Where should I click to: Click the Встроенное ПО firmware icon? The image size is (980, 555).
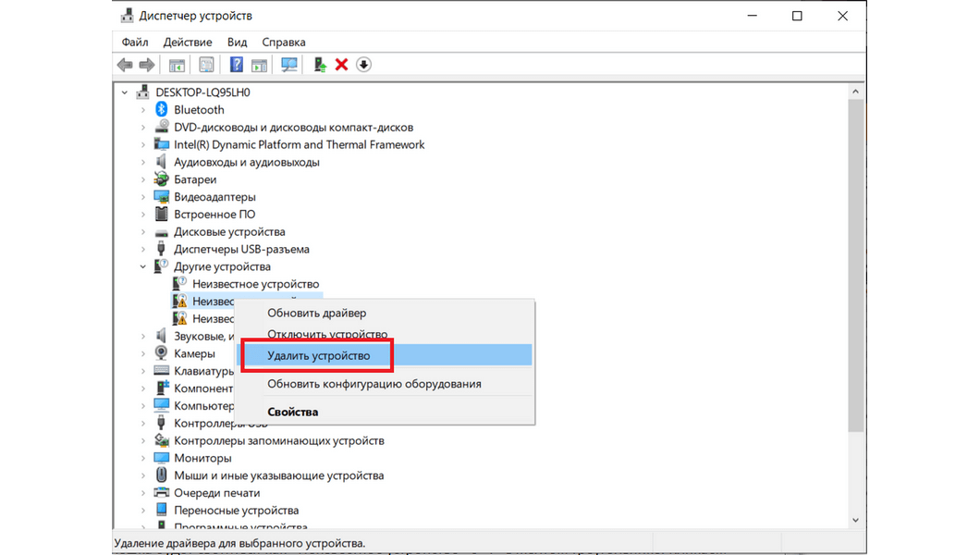click(x=161, y=215)
